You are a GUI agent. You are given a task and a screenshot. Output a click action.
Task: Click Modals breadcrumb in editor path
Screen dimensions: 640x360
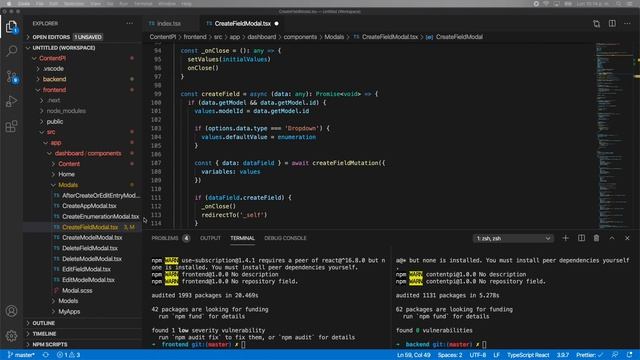pyautogui.click(x=334, y=37)
